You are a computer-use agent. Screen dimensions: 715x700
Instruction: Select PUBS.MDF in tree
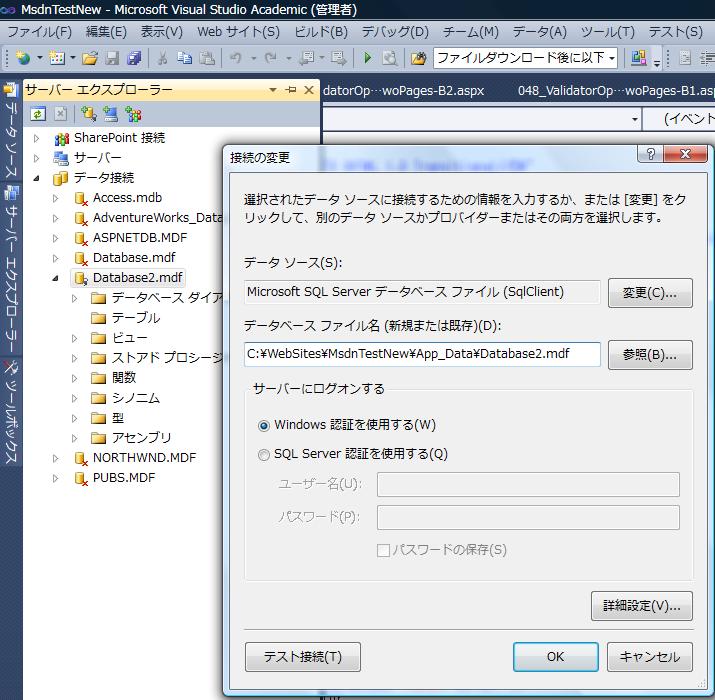(124, 478)
